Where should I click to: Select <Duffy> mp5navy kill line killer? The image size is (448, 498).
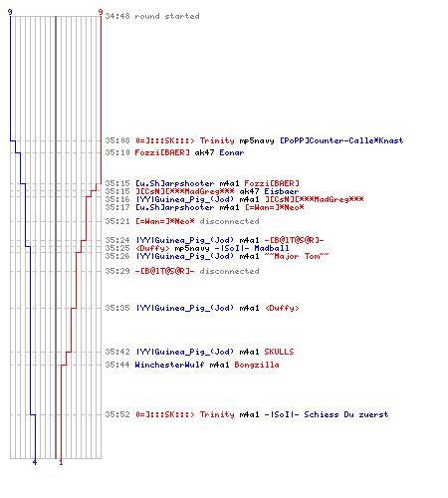(152, 248)
